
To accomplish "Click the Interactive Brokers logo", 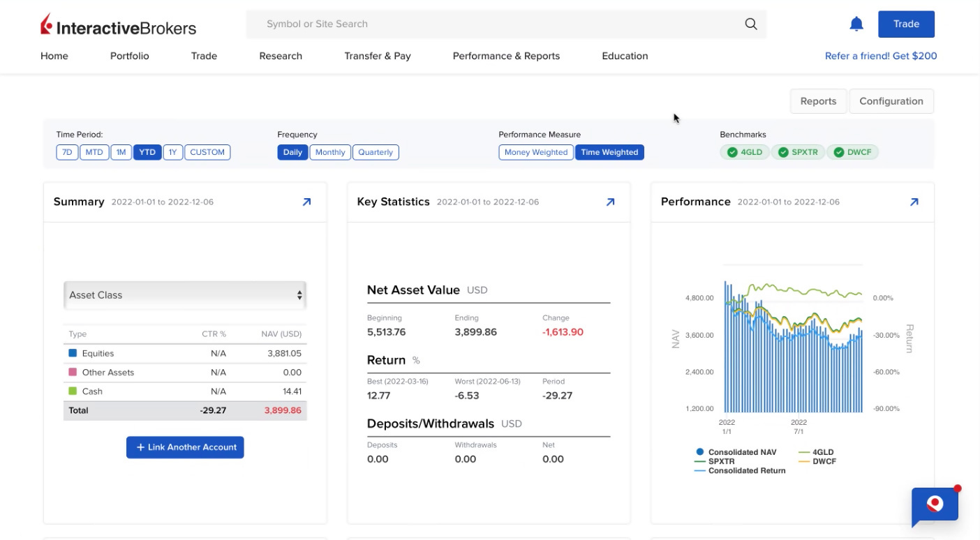I will (x=118, y=23).
